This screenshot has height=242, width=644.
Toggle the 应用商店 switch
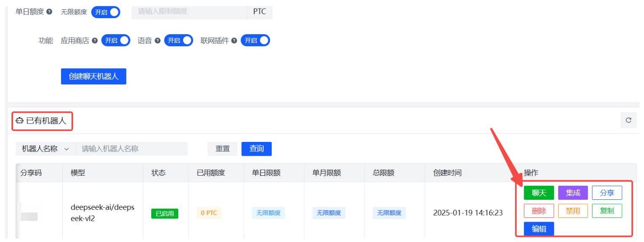click(116, 41)
